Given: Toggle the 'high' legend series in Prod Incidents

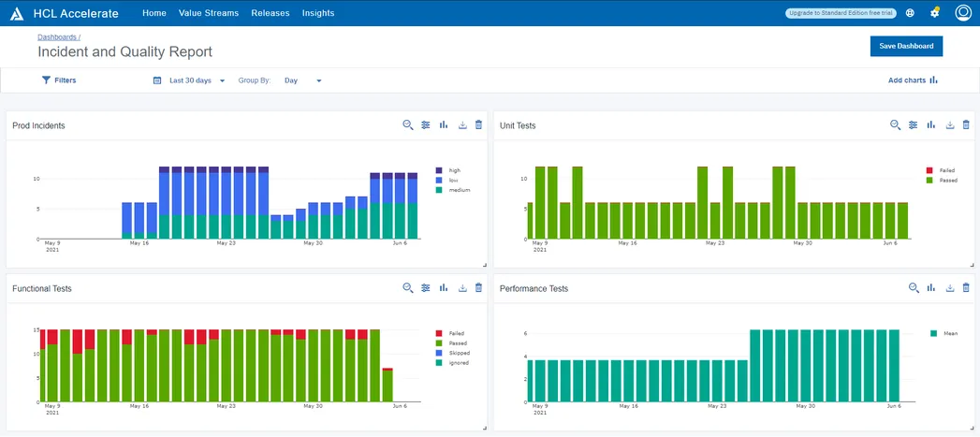Looking at the screenshot, I should tap(454, 170).
